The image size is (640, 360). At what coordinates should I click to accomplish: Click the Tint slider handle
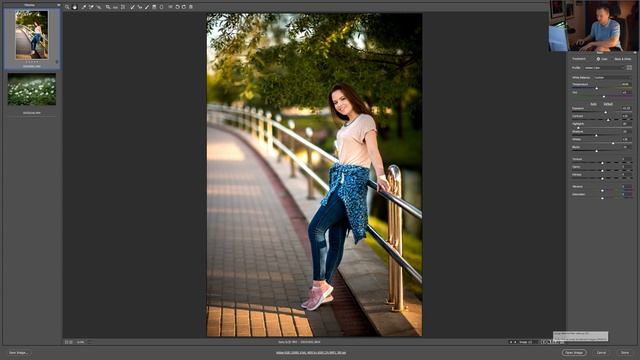pos(604,96)
